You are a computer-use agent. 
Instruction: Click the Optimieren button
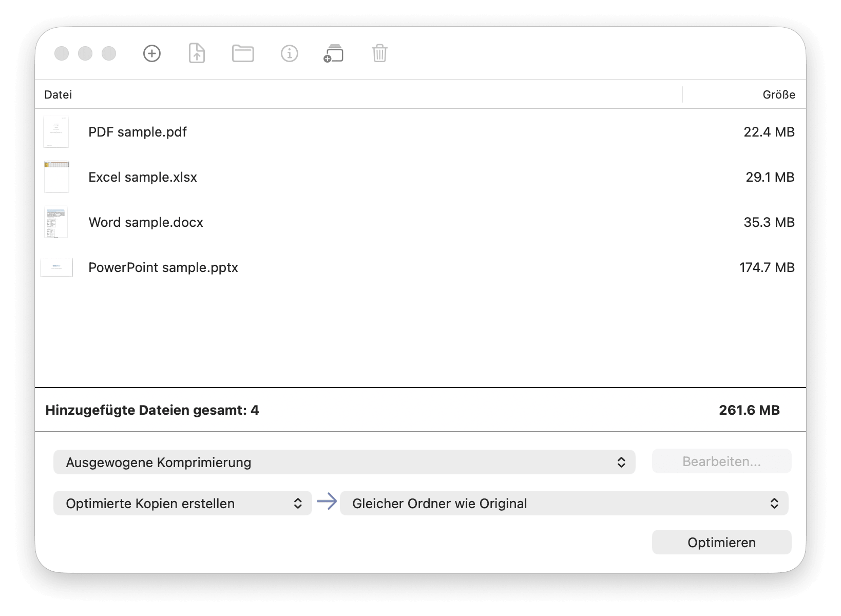click(721, 542)
